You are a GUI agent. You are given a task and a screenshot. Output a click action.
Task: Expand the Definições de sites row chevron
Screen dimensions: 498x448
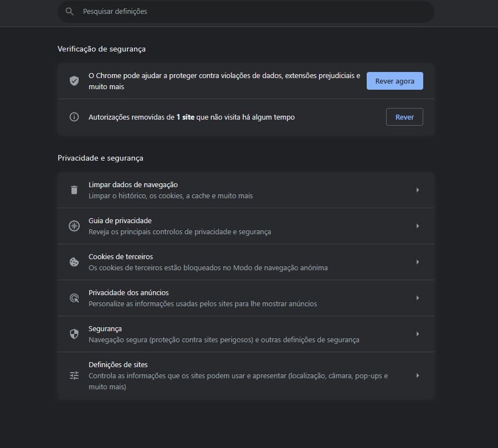click(x=418, y=375)
